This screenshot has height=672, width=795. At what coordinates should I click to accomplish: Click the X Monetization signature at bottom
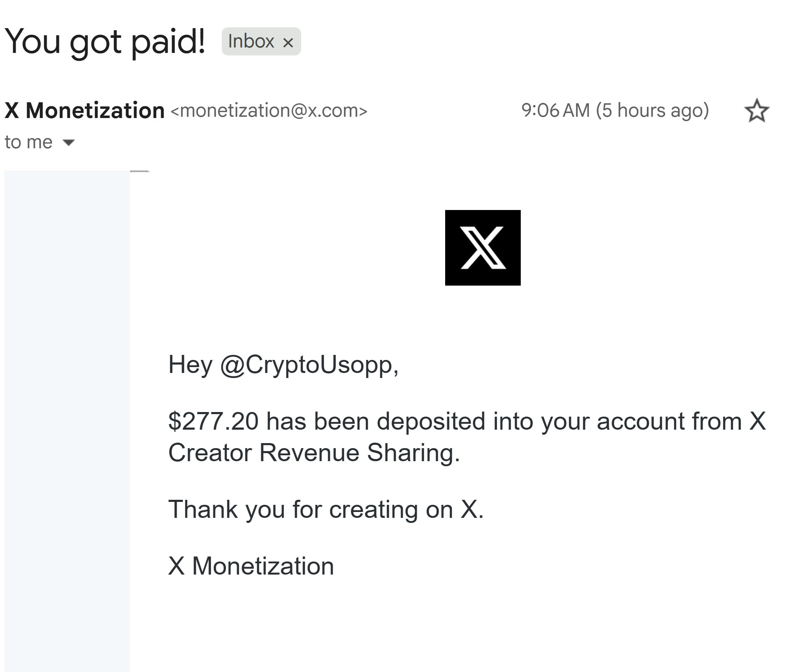click(x=251, y=566)
